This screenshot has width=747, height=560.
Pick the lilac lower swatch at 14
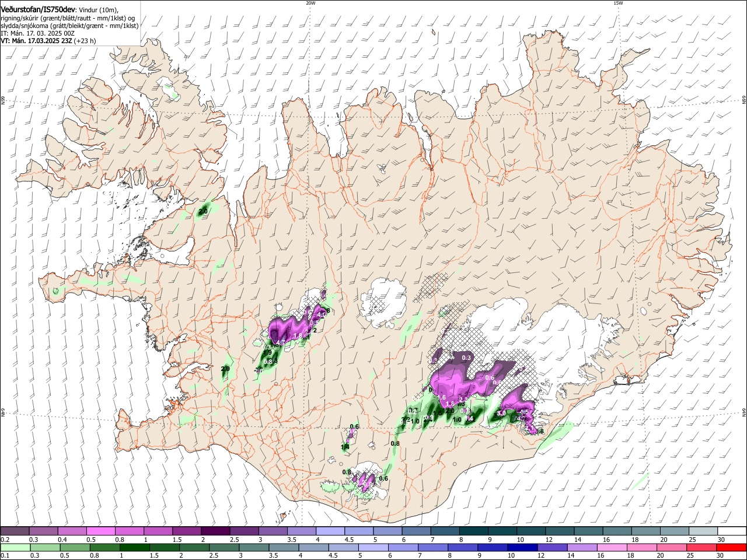(582, 547)
